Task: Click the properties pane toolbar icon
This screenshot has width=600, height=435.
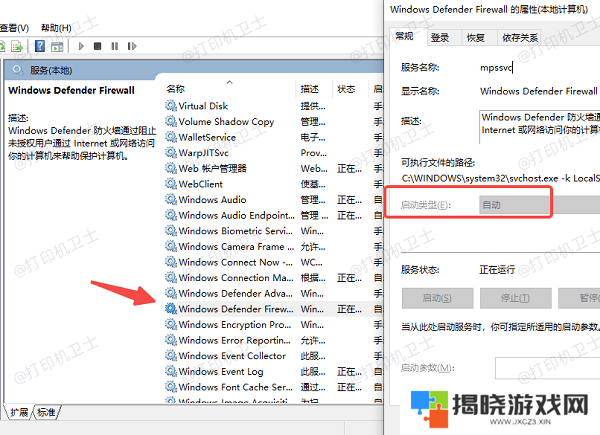Action: (57, 47)
